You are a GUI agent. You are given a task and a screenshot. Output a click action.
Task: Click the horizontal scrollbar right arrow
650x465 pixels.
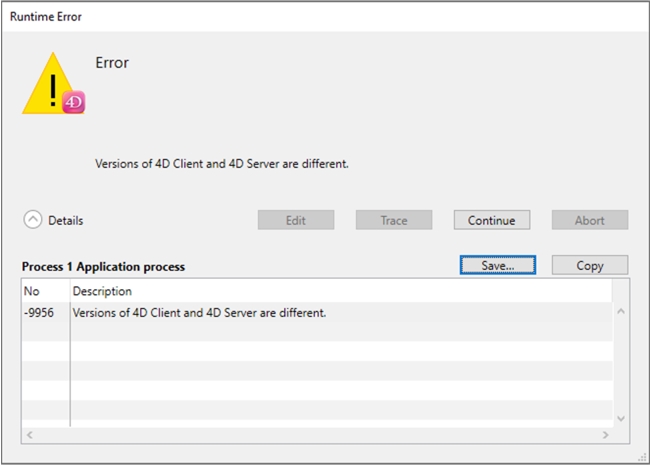click(x=604, y=435)
